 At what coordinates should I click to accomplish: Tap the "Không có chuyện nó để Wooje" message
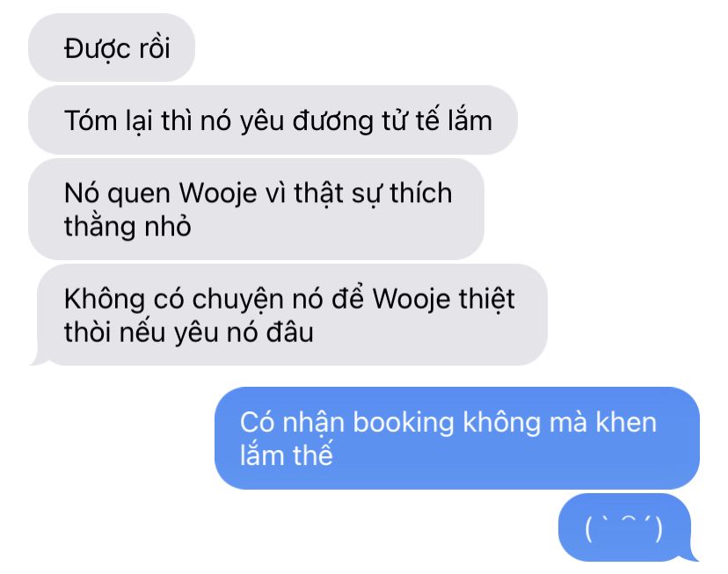pyautogui.click(x=292, y=315)
